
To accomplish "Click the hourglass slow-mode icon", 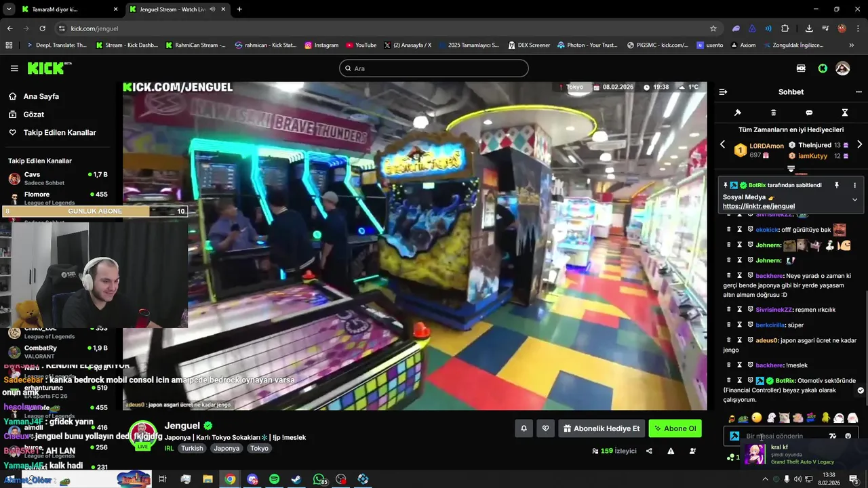I will [845, 113].
